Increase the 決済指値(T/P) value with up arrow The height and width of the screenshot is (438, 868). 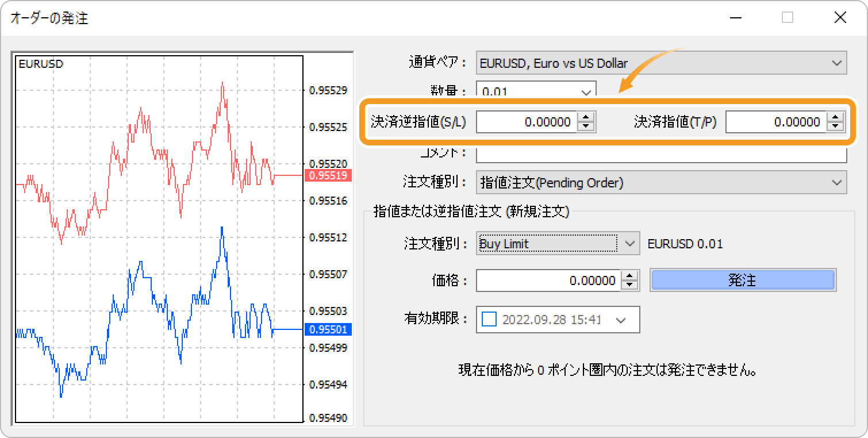(x=835, y=117)
